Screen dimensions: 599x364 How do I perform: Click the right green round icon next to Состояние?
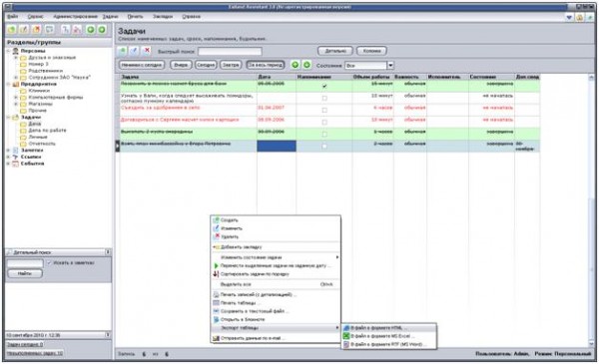coord(306,65)
